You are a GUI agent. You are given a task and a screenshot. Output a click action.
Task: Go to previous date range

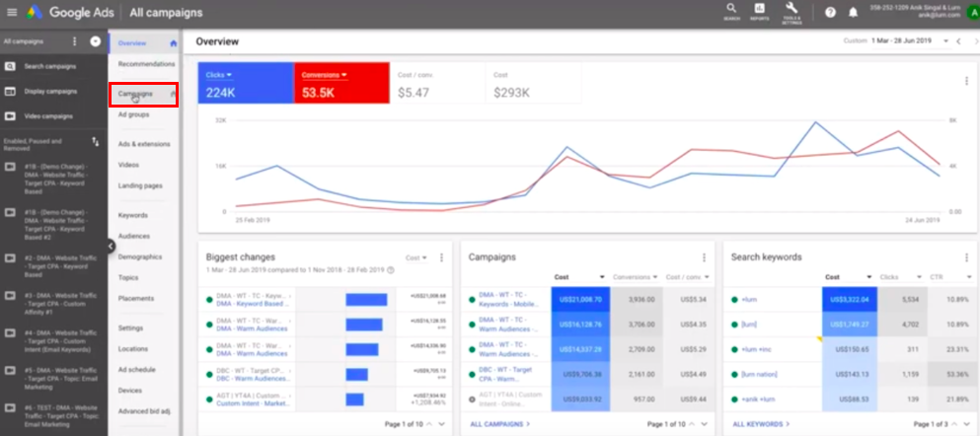[x=958, y=41]
